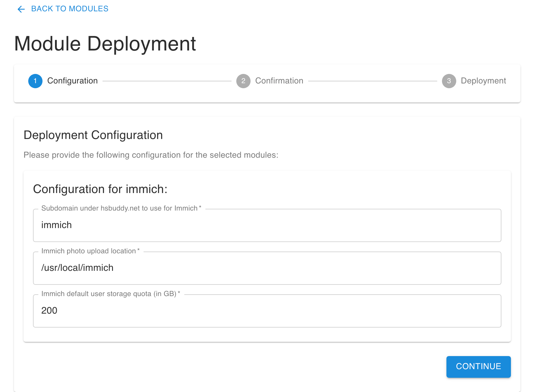The width and height of the screenshot is (535, 392).
Task: Click the Deployment Configuration heading
Action: pos(93,135)
